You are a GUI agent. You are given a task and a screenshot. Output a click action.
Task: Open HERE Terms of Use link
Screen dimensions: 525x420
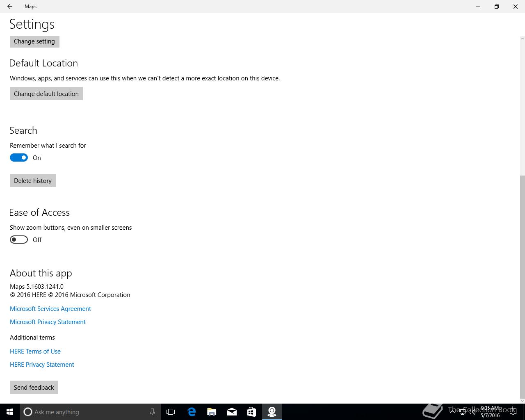[35, 352]
